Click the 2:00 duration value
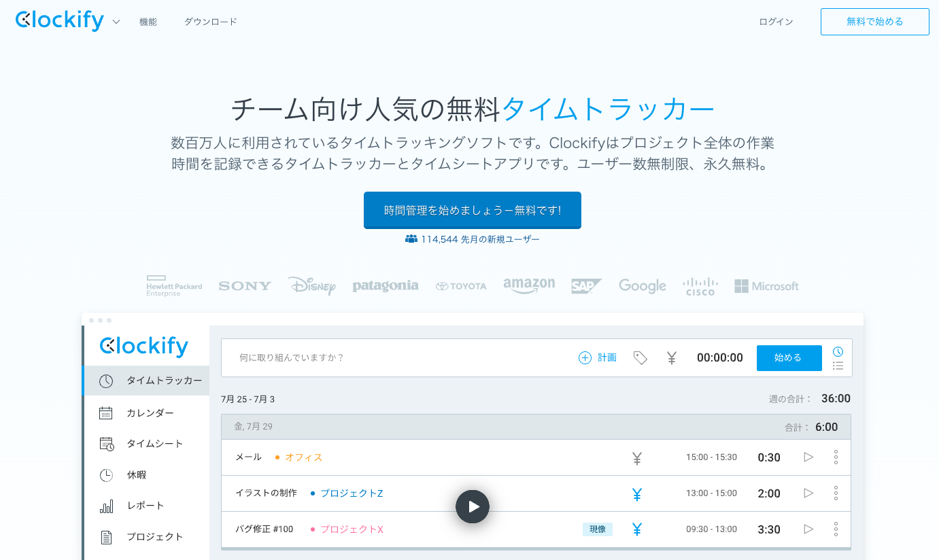939x560 pixels. click(x=769, y=494)
